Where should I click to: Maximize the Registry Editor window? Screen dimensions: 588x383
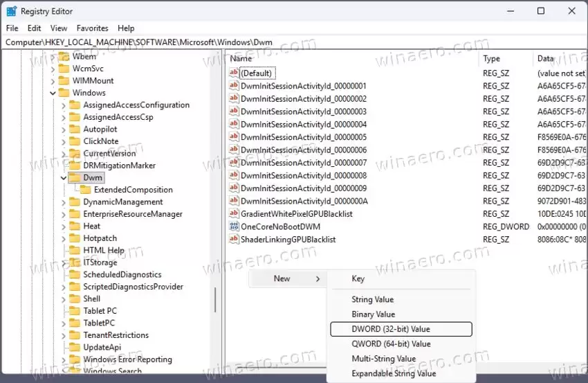[x=541, y=11]
